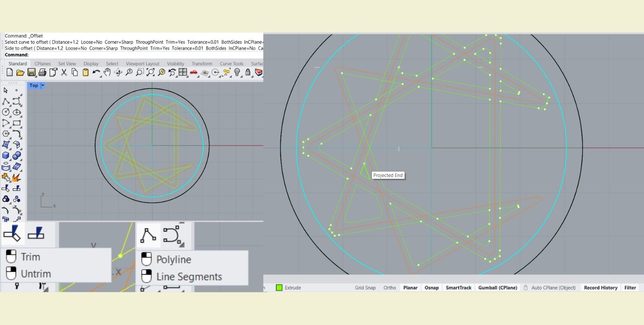Toggle Grid Snap in the status bar
Image resolution: width=644 pixels, height=325 pixels.
point(365,288)
